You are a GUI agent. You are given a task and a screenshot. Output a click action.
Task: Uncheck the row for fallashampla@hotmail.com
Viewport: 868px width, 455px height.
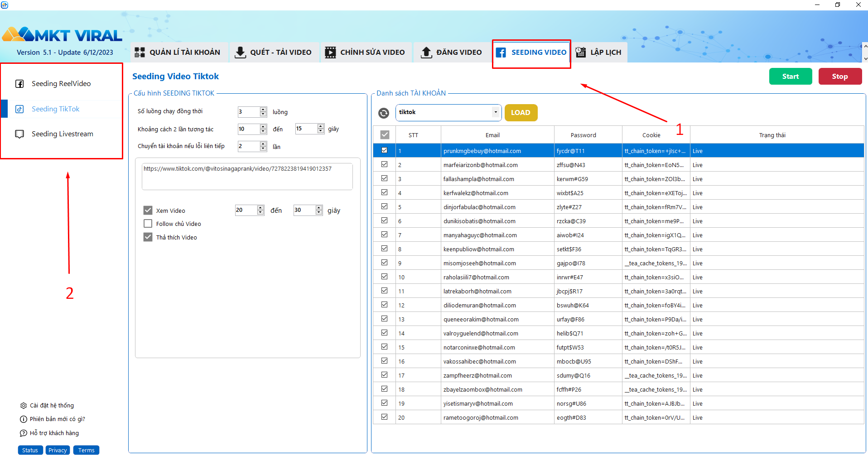pos(384,178)
